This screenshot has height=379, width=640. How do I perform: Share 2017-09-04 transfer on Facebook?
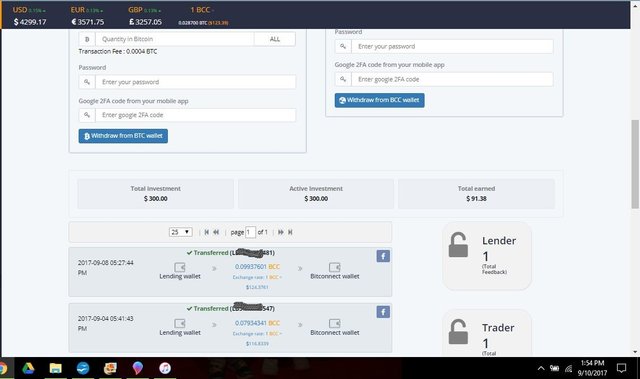pyautogui.click(x=383, y=312)
